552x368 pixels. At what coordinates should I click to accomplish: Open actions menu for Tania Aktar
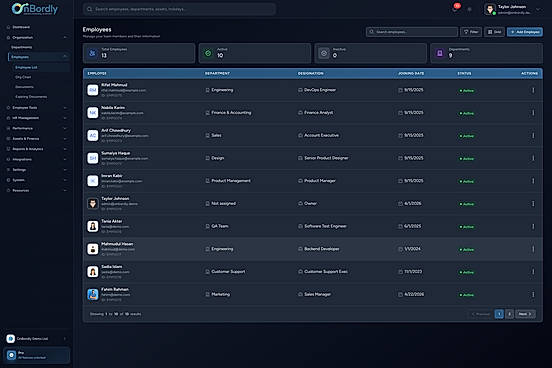tap(533, 226)
